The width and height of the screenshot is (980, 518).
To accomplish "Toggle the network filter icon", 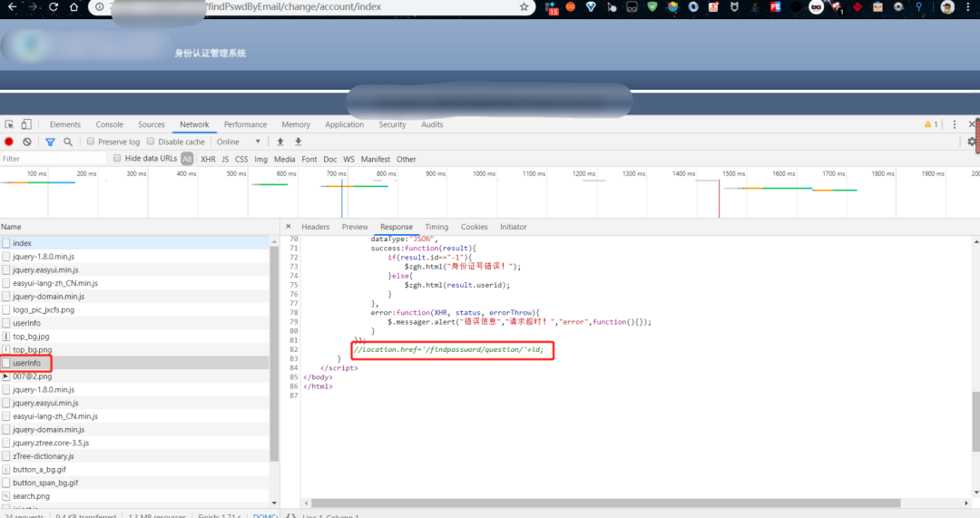I will (x=50, y=142).
